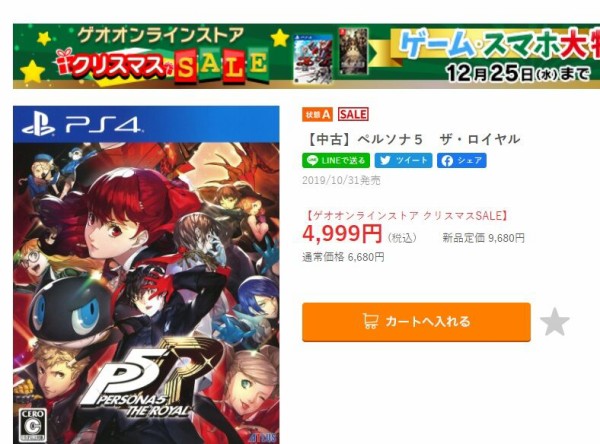Image resolution: width=600 pixels, height=444 pixels.
Task: Click the product title ペルソナ5 ザ・ロイヤル
Action: (x=412, y=139)
